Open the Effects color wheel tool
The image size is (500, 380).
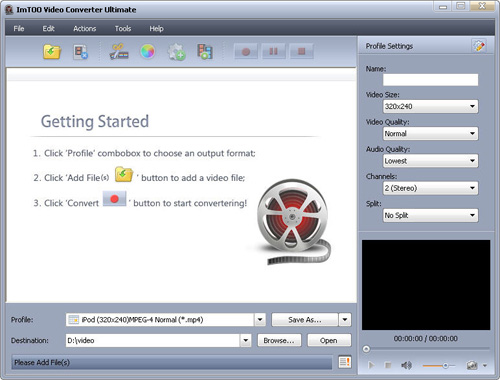[147, 52]
